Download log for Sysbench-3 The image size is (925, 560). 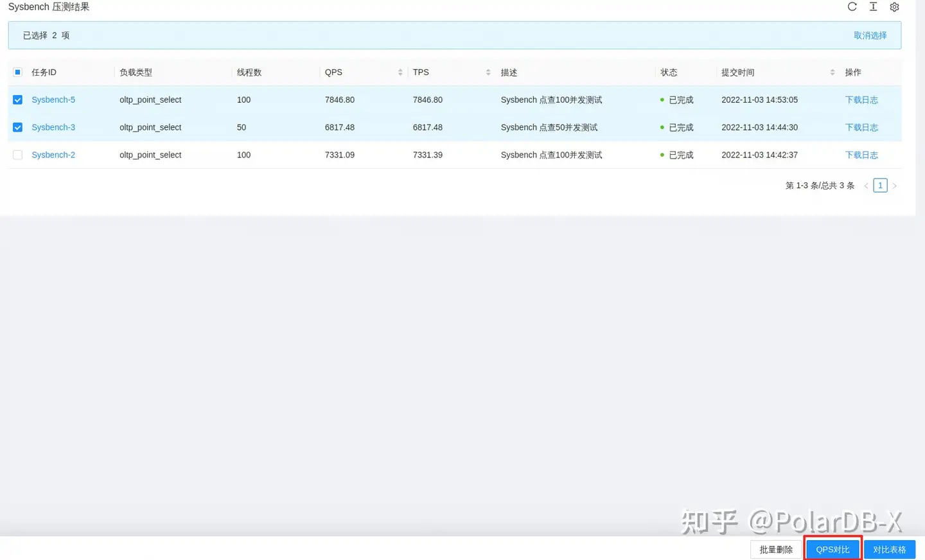click(x=861, y=127)
